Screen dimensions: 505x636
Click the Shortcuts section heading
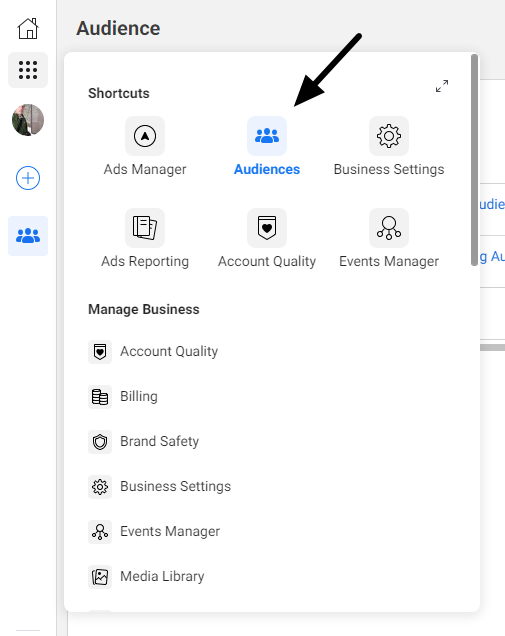click(119, 93)
